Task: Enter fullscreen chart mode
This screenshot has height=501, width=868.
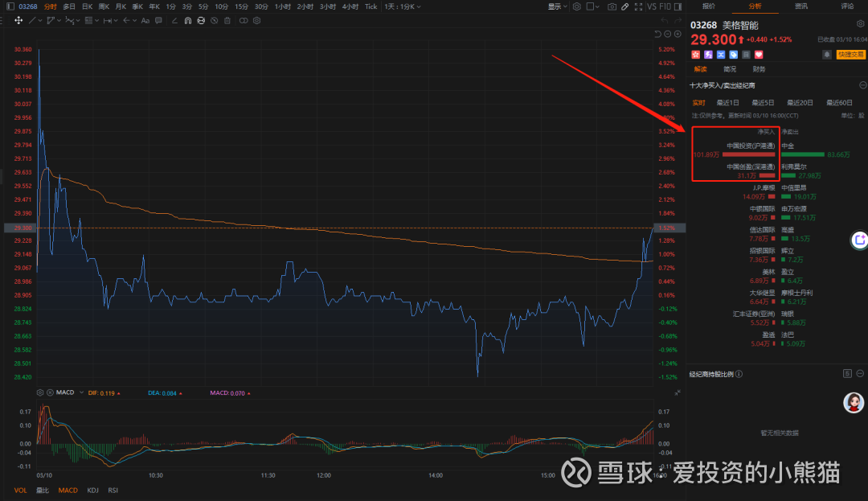Action: 638,6
